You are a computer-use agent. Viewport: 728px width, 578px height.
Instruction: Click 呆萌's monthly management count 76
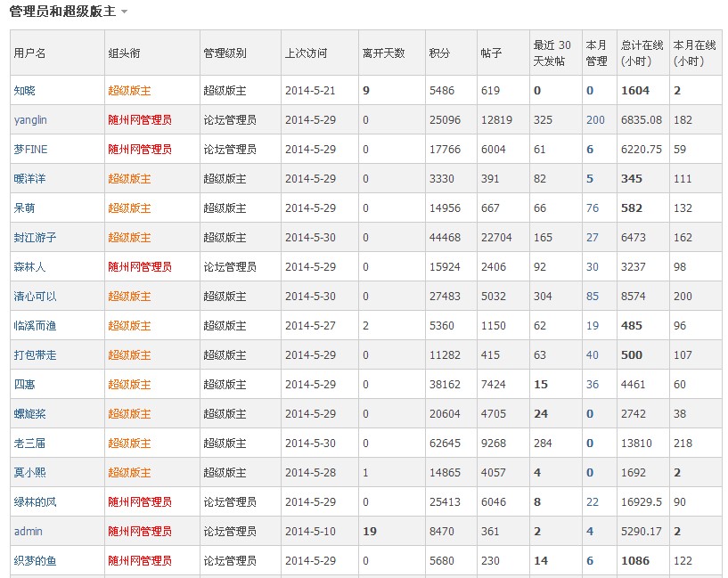coord(593,208)
